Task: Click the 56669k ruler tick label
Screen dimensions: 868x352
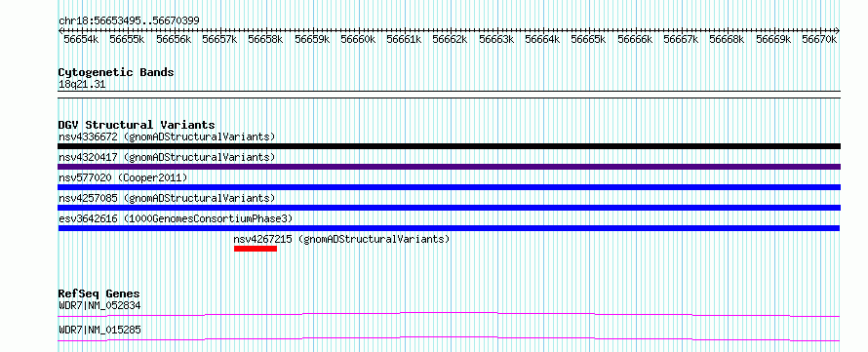Action: coord(773,40)
